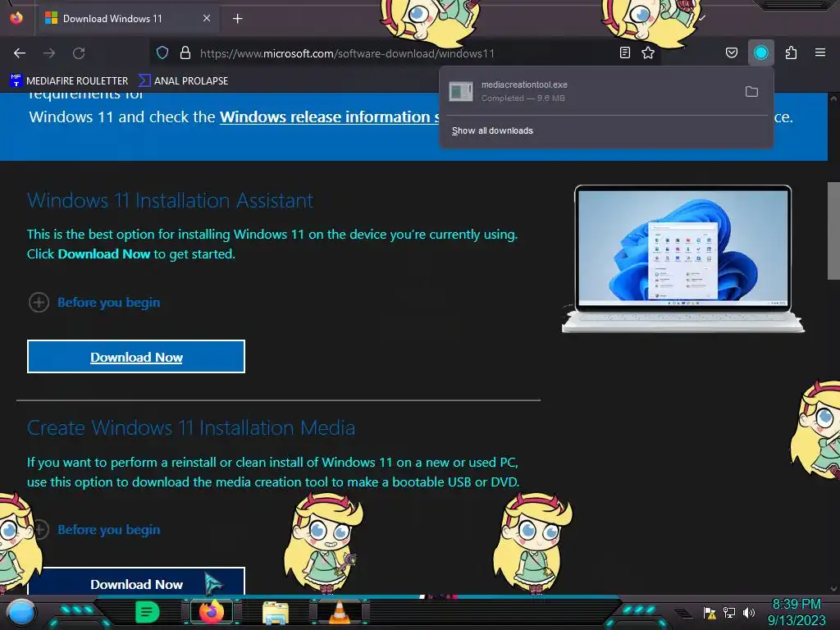
Task: Click the forward navigation arrow
Action: tap(49, 53)
